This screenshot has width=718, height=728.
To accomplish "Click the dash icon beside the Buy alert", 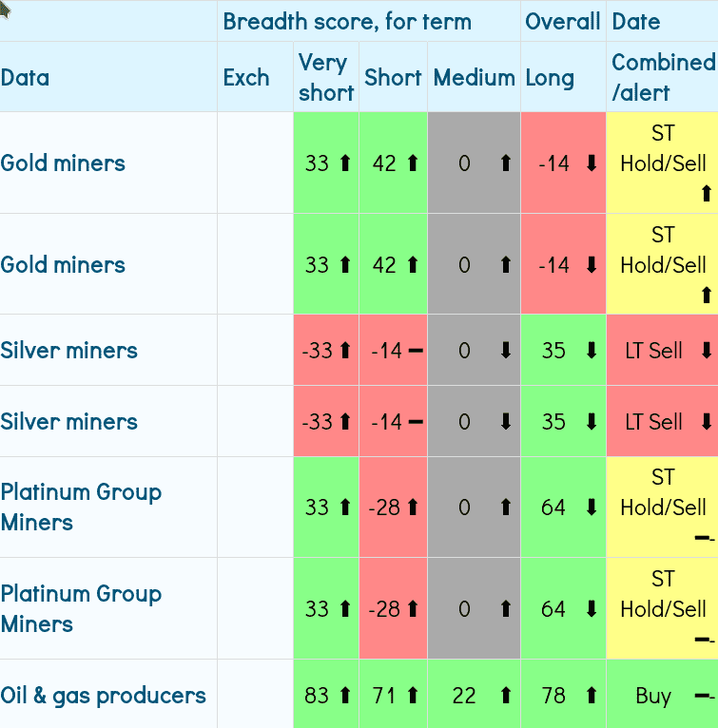I will coord(704,697).
